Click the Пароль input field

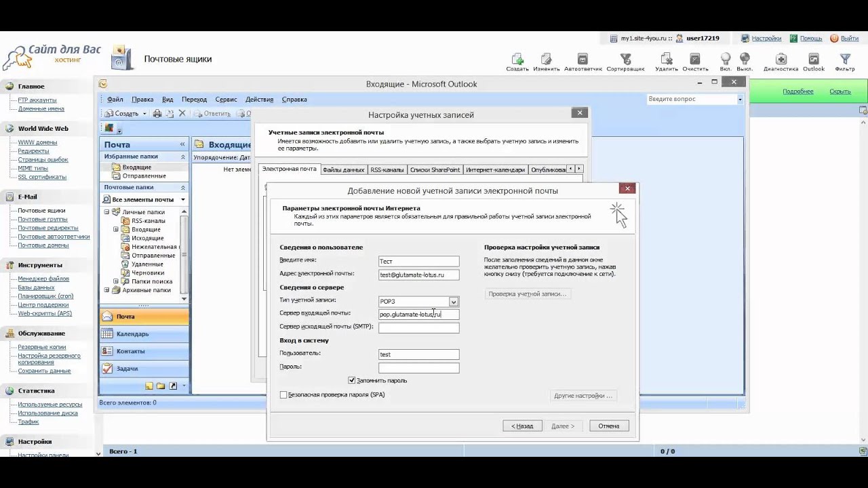click(x=418, y=368)
